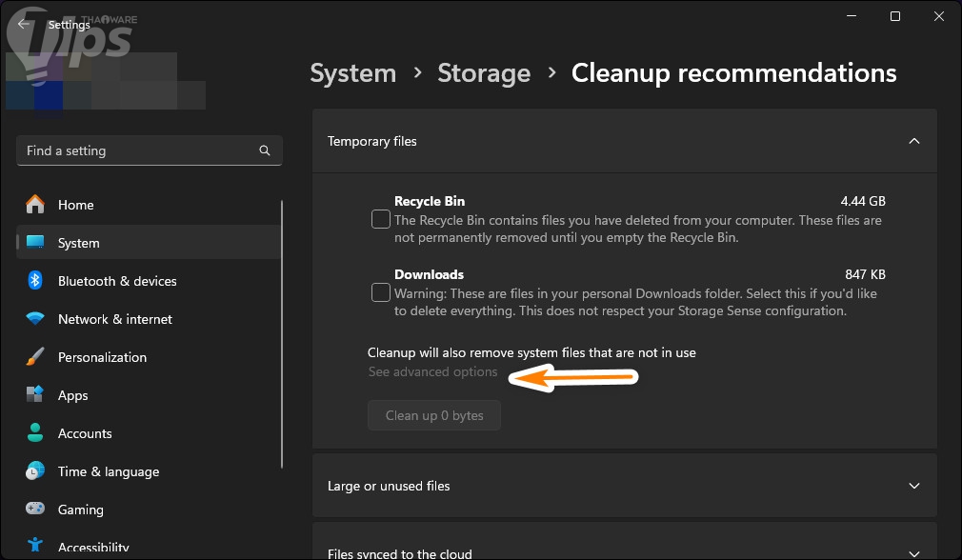The image size is (962, 560).
Task: Click the Time & language clock icon
Action: click(x=35, y=471)
